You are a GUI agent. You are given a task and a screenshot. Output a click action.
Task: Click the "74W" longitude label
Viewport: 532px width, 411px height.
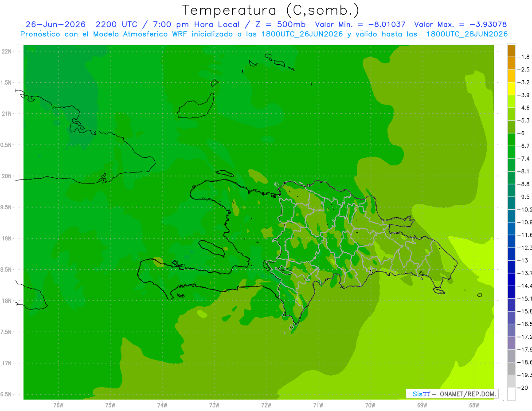tap(162, 405)
